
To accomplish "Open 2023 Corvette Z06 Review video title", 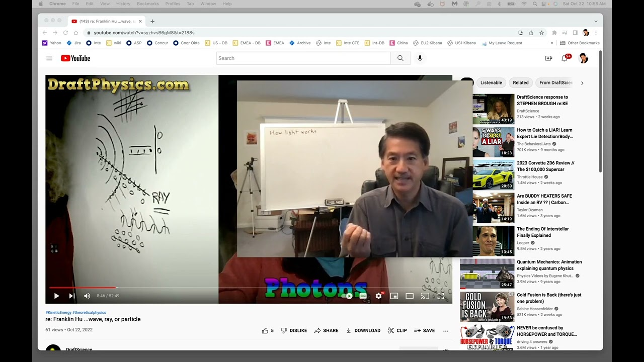I will coord(545,166).
